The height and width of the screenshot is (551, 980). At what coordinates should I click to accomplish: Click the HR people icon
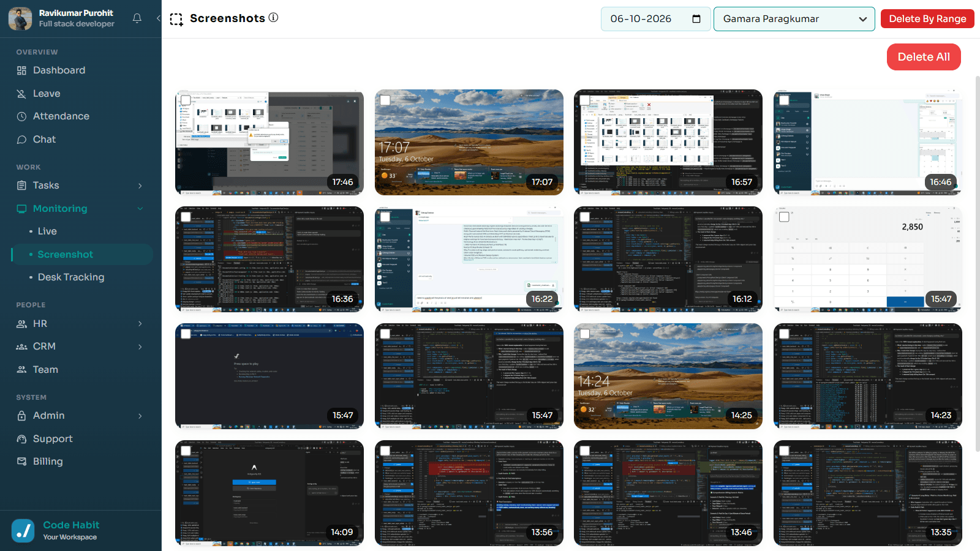coord(21,324)
